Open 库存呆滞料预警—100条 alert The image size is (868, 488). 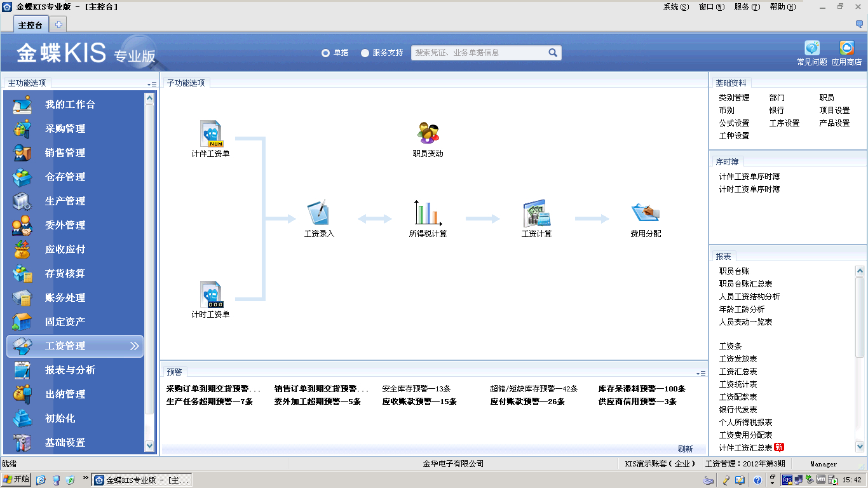click(642, 389)
